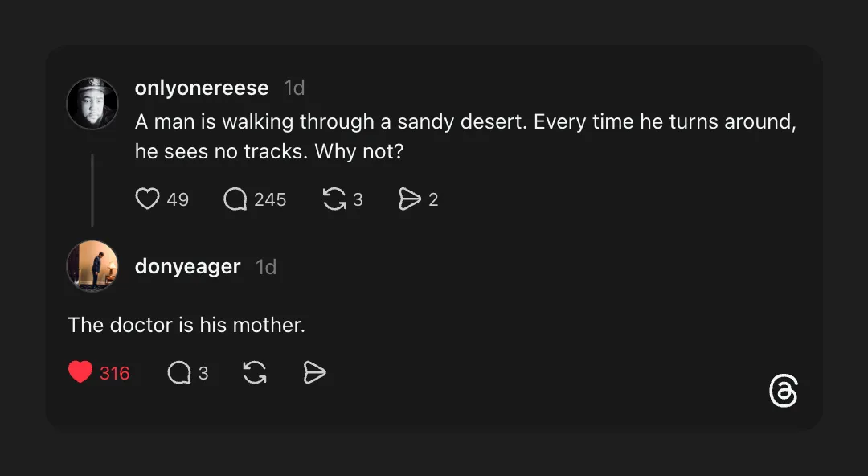This screenshot has height=476, width=868.
Task: Click the Threads logo in the corner
Action: pos(782,391)
